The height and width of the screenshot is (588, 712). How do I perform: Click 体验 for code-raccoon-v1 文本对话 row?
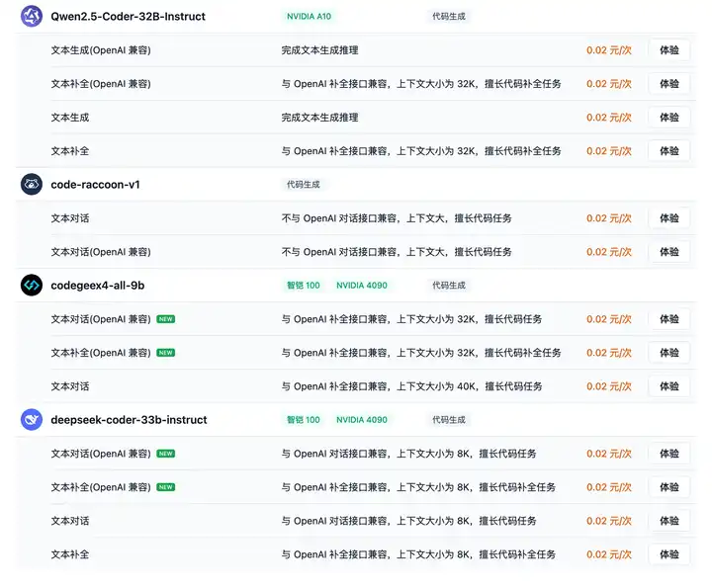[x=669, y=218]
